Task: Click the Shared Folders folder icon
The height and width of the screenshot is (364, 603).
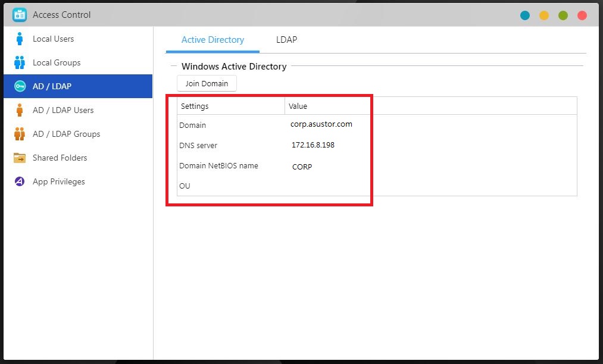Action: point(20,158)
